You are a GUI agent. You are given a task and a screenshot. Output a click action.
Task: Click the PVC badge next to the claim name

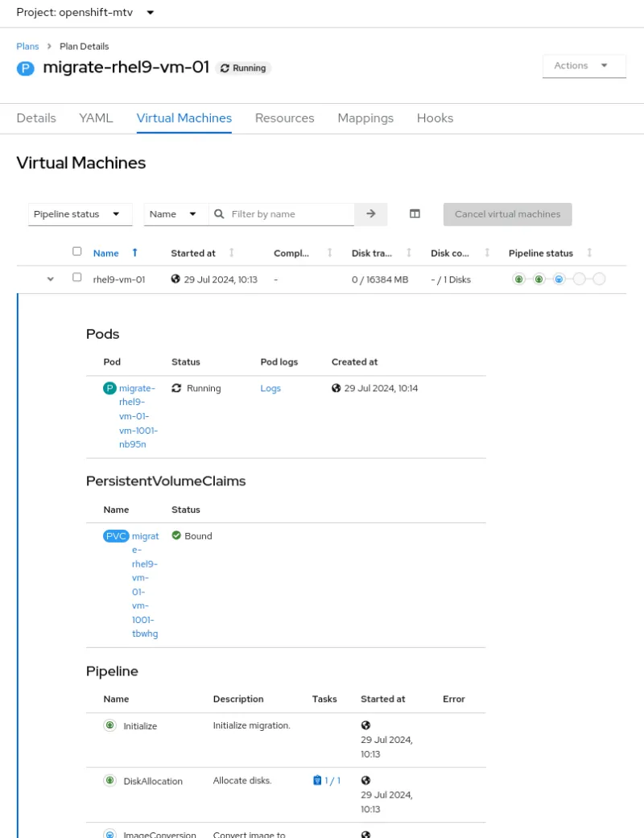pyautogui.click(x=115, y=535)
